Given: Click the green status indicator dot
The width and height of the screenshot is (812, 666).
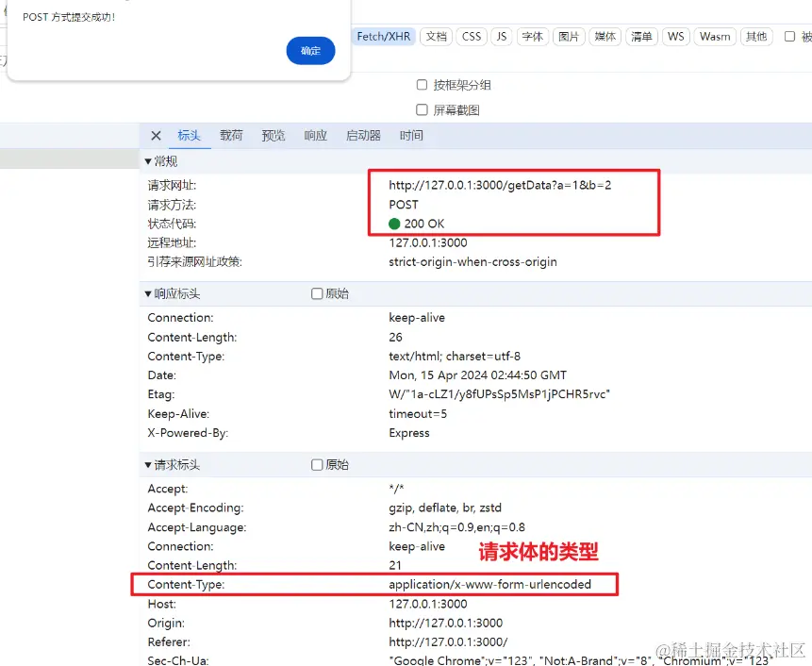Looking at the screenshot, I should coord(394,224).
